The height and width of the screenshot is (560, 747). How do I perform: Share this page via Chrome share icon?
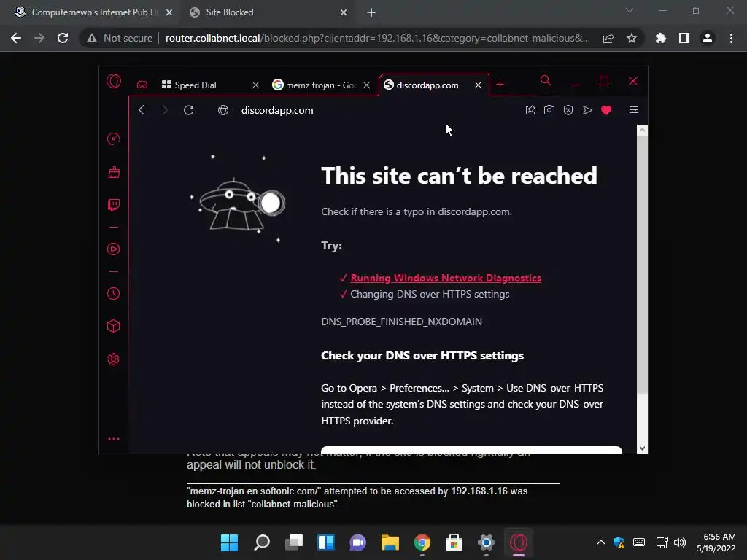608,38
